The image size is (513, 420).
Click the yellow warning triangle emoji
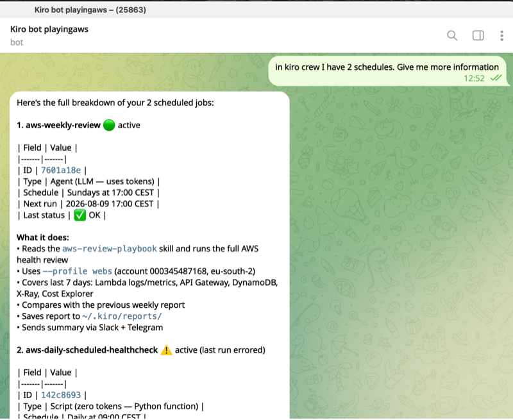166,350
